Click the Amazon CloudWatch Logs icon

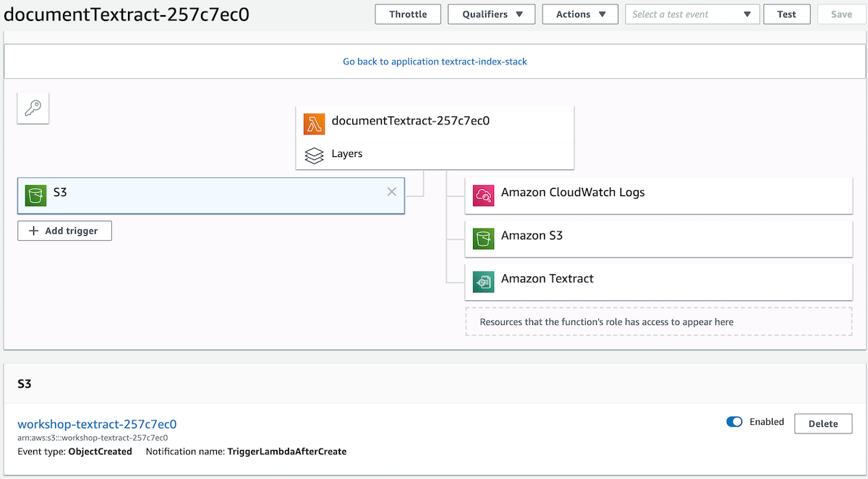coord(482,195)
